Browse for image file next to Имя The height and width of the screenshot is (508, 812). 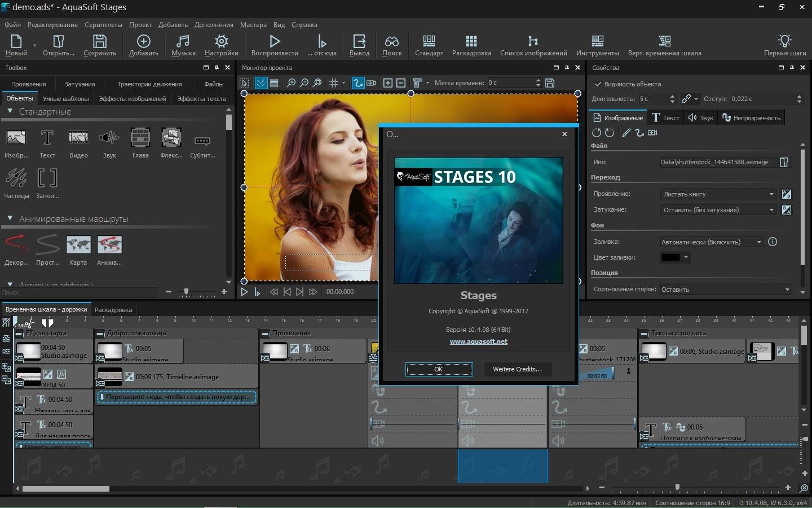(784, 162)
